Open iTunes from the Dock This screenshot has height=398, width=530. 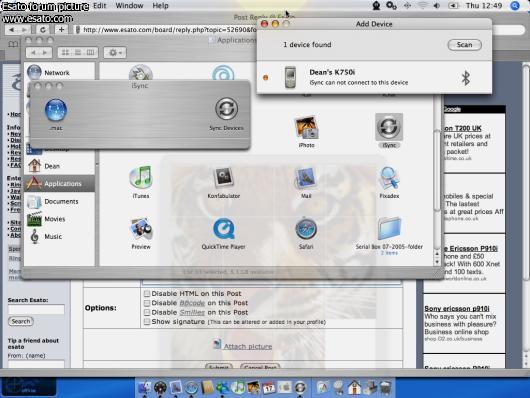(x=238, y=388)
